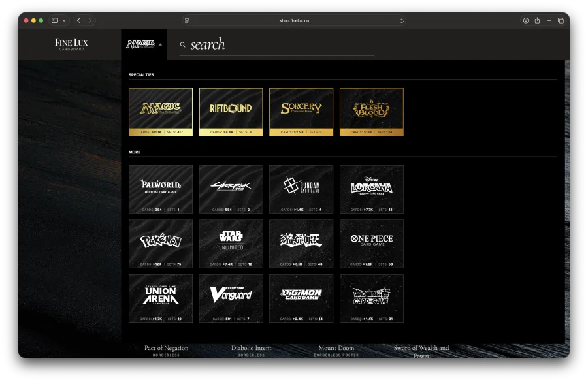Open the Flesh and Blood tile

point(372,112)
